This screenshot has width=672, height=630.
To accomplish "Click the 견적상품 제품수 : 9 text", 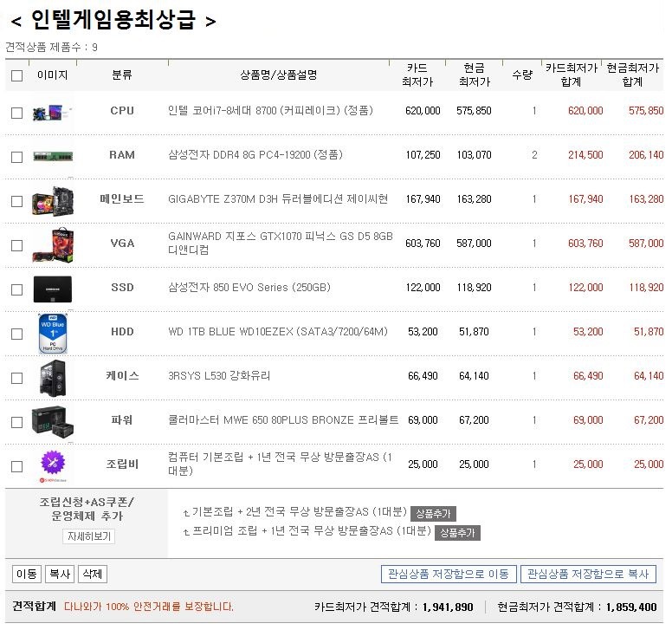I will click(x=51, y=47).
